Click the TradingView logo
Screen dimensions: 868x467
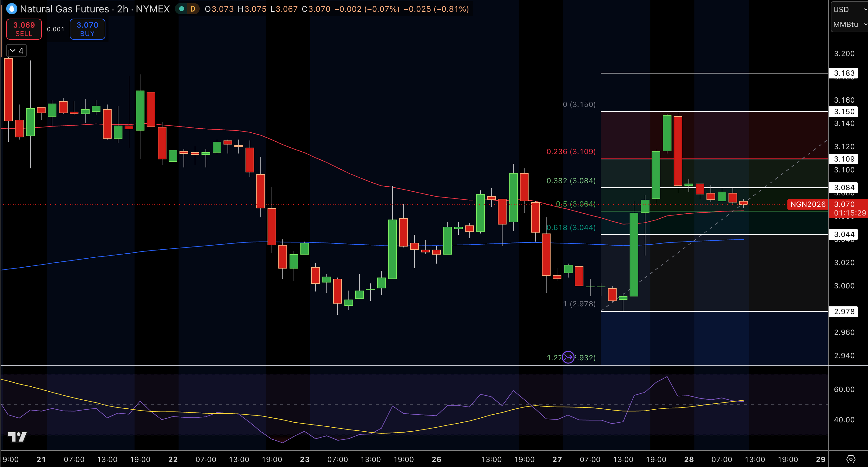coord(17,437)
